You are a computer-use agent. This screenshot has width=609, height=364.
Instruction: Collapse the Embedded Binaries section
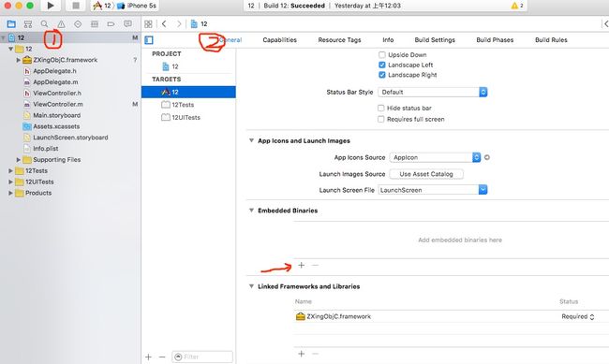251,211
